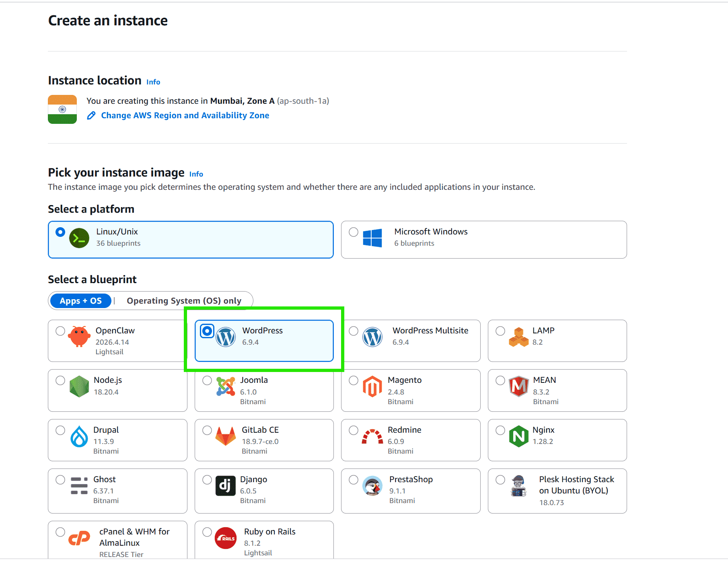Click the Ghost logo icon
This screenshot has height=563, width=728.
coord(79,486)
